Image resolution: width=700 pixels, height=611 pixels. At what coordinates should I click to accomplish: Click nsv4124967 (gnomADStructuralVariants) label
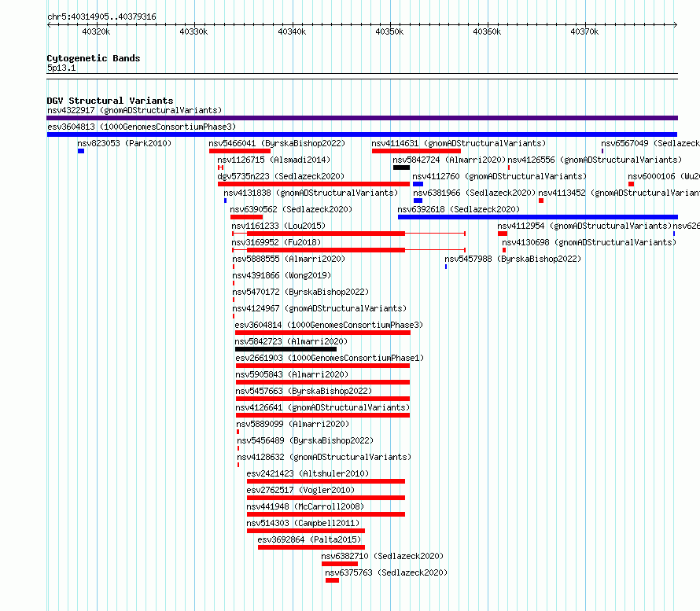(319, 308)
